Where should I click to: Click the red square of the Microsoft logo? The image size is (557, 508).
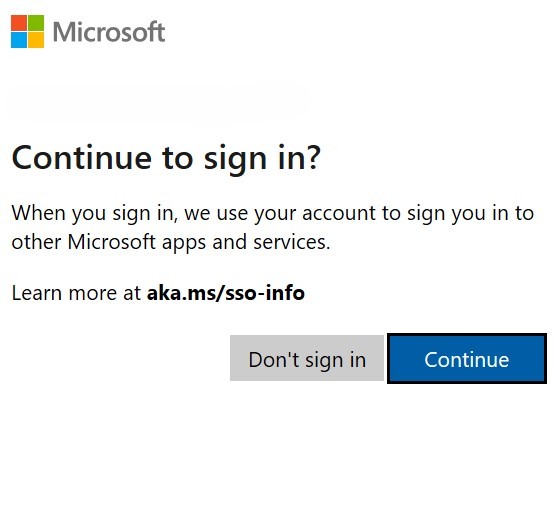tap(19, 23)
